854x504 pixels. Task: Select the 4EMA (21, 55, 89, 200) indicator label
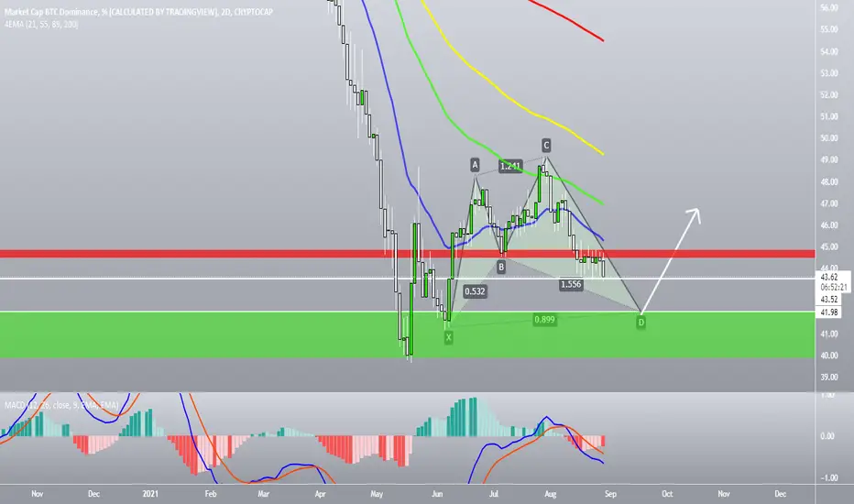tap(41, 25)
